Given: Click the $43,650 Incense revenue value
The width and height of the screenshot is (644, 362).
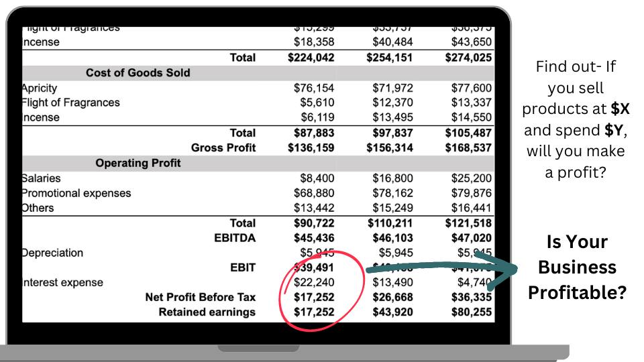Looking at the screenshot, I should (x=472, y=42).
